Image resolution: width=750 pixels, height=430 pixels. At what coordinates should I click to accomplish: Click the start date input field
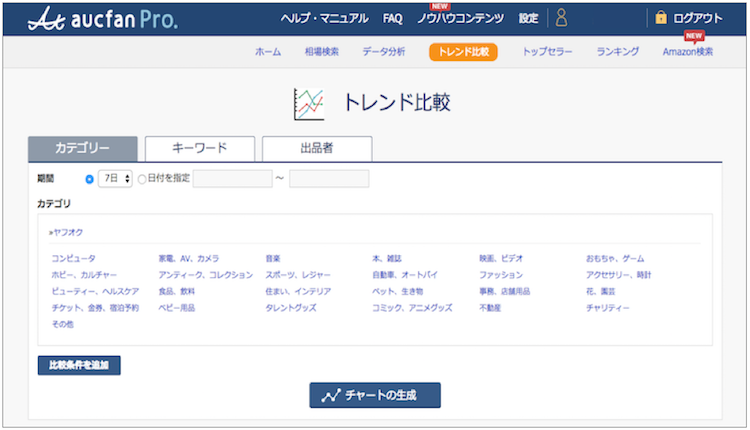click(x=232, y=179)
